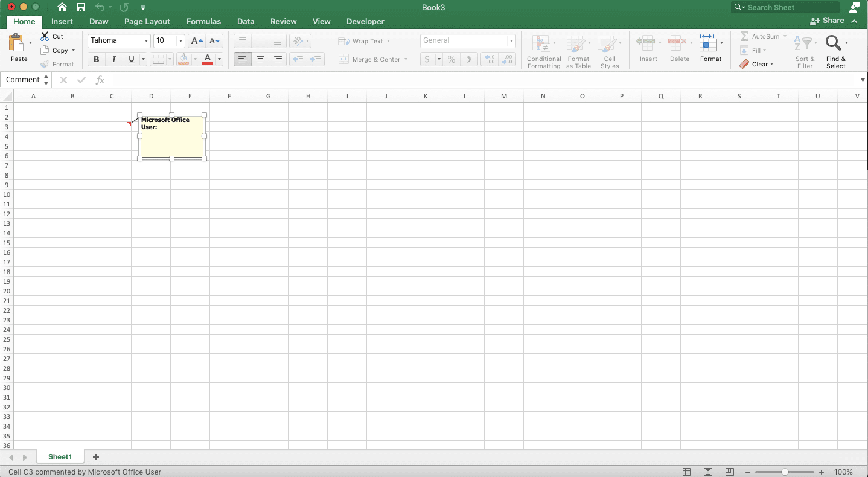Click the Insert Function fx icon

tap(100, 80)
